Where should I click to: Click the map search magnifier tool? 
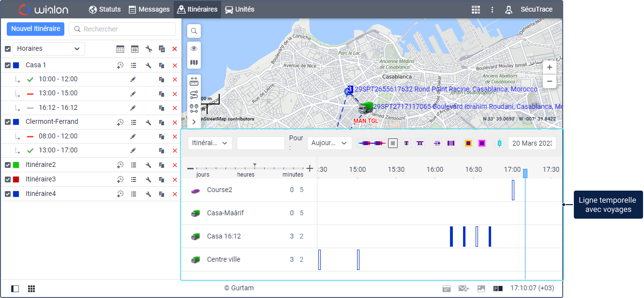(194, 31)
